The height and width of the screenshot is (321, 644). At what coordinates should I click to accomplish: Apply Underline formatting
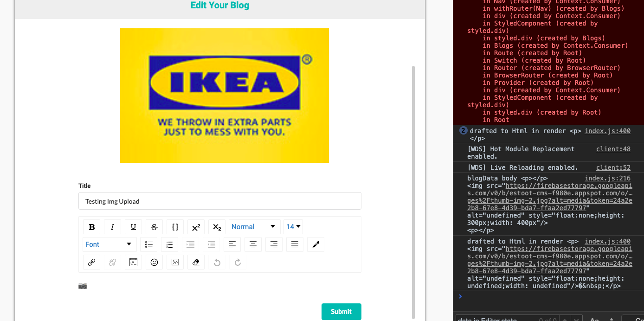coord(133,227)
